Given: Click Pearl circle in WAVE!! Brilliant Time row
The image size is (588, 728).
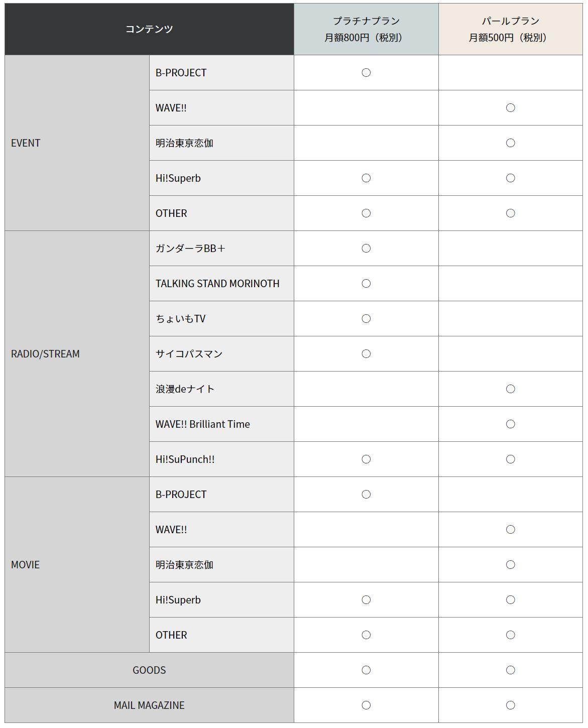Looking at the screenshot, I should click(x=510, y=424).
